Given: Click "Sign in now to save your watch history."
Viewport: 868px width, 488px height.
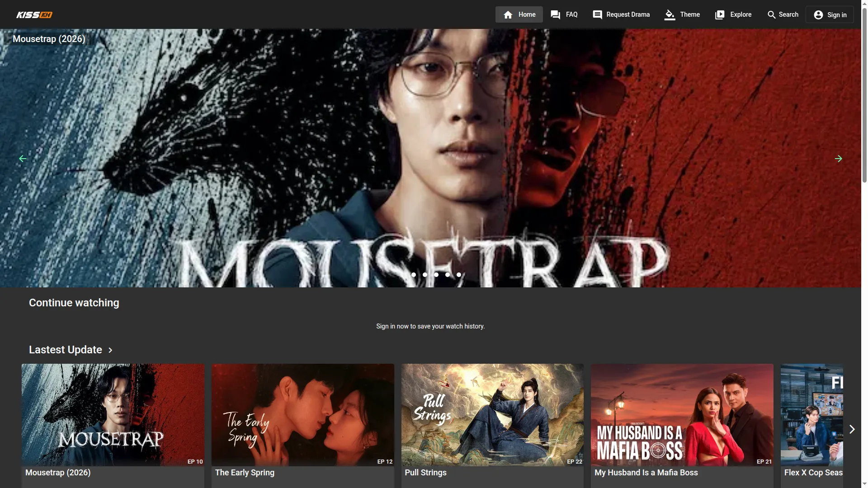Looking at the screenshot, I should (430, 326).
